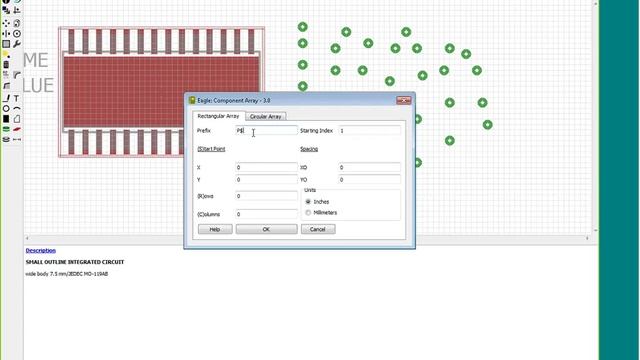Viewport: 640px width, 360px height.
Task: Select the Copy tool next to Move
Action: [x=17, y=23]
